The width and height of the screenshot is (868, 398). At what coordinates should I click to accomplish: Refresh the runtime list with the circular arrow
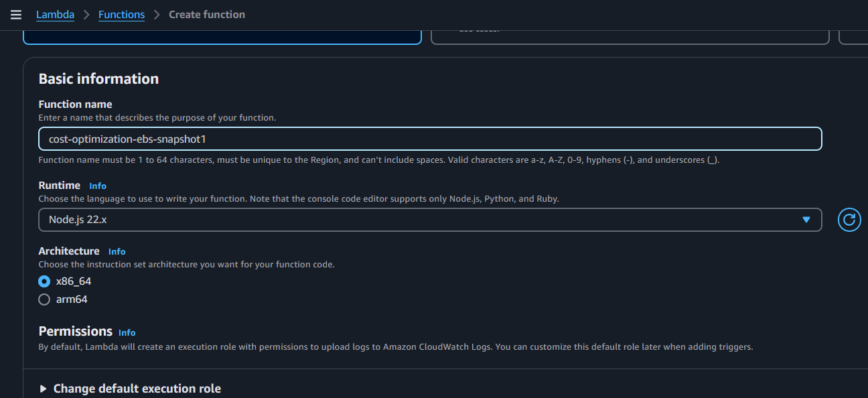coord(849,220)
